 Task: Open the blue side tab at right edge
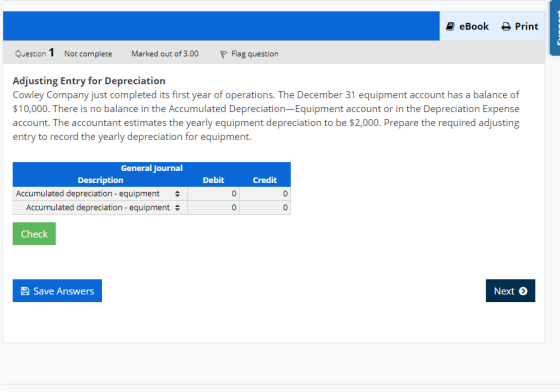tap(555, 28)
